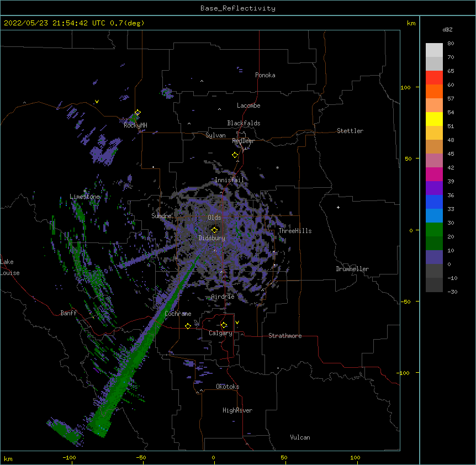This screenshot has width=476, height=465.
Task: Choose the slate-blue 0-10 dBZ swatch
Action: [434, 257]
